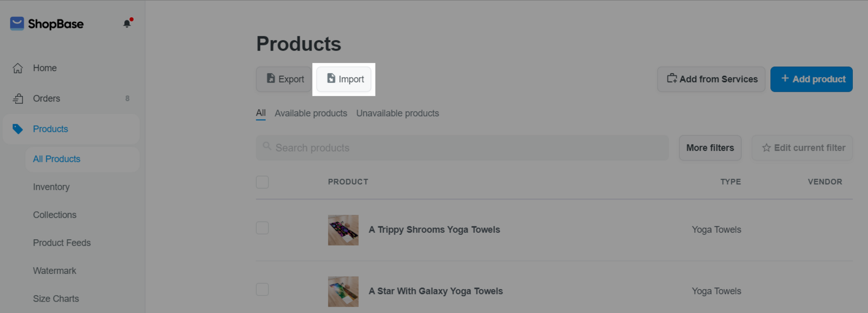This screenshot has height=313, width=868.
Task: Click the star icon on Edit current filter
Action: (x=766, y=148)
